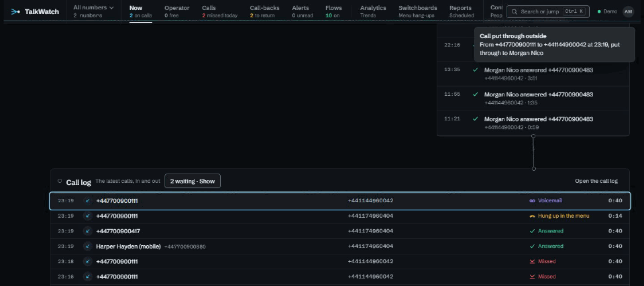This screenshot has width=644, height=286.
Task: View the Alerts tab
Action: [303, 11]
